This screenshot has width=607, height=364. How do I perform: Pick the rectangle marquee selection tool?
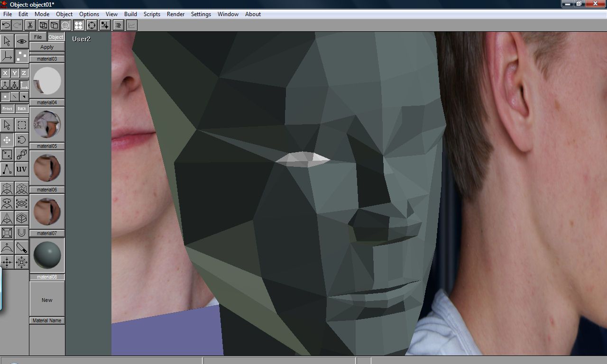coord(21,124)
